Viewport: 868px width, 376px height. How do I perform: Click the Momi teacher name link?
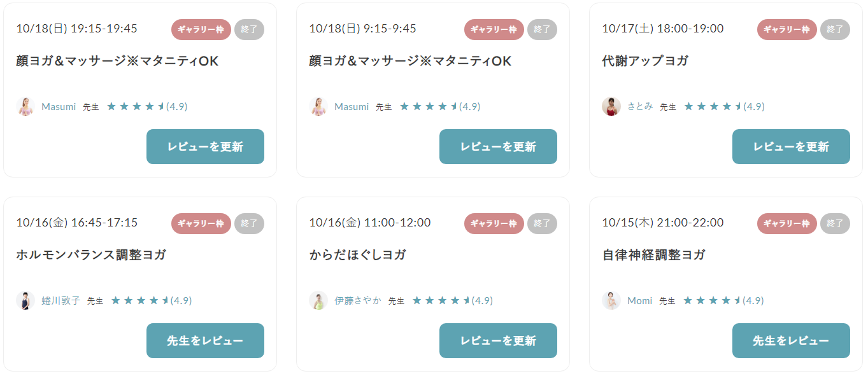640,300
